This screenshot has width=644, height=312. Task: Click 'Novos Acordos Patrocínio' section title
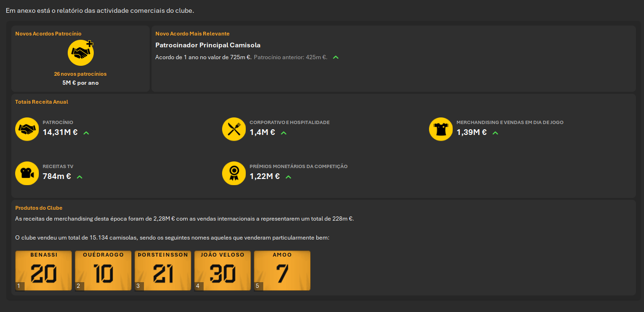point(48,34)
